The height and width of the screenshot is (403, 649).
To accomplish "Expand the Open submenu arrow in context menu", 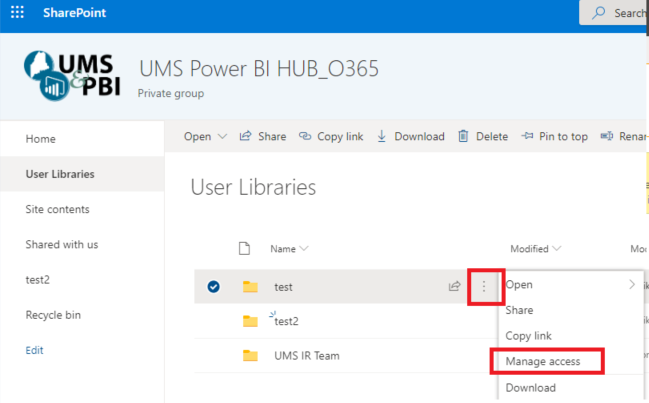I will coord(632,284).
